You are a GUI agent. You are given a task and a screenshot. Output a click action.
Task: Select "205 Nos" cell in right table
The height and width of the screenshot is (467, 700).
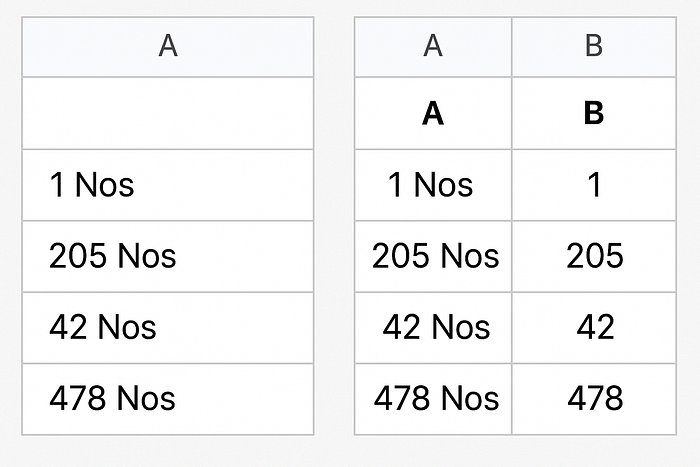[x=433, y=257]
